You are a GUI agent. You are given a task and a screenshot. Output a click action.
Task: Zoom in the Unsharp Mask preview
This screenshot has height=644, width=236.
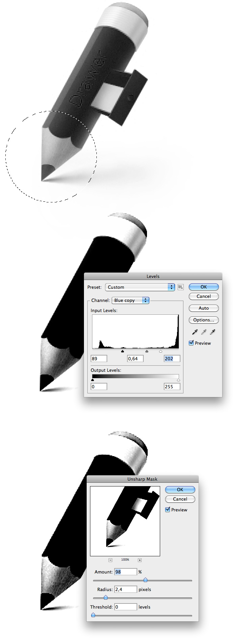[x=140, y=560]
